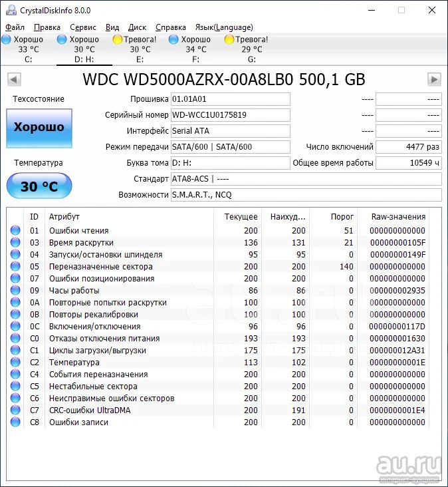This screenshot has height=487, width=448.
Task: Open the Диск menu
Action: click(x=137, y=27)
